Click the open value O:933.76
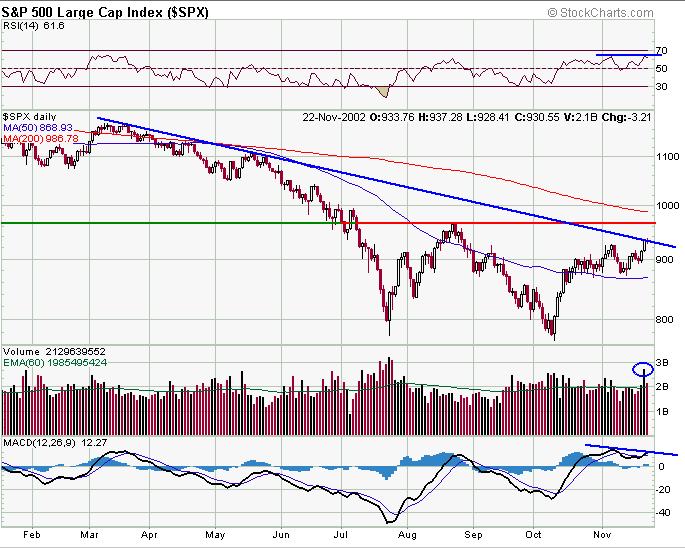This screenshot has height=548, width=685. click(392, 117)
